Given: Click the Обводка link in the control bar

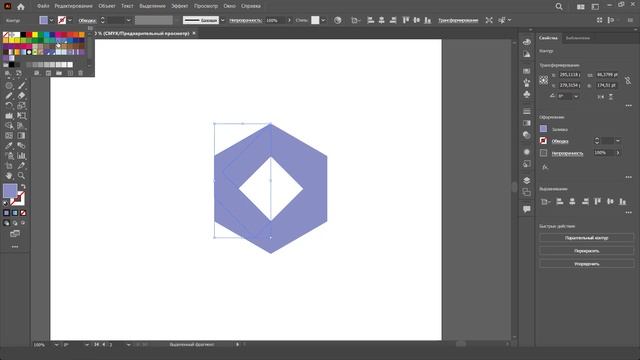Looking at the screenshot, I should [87, 20].
